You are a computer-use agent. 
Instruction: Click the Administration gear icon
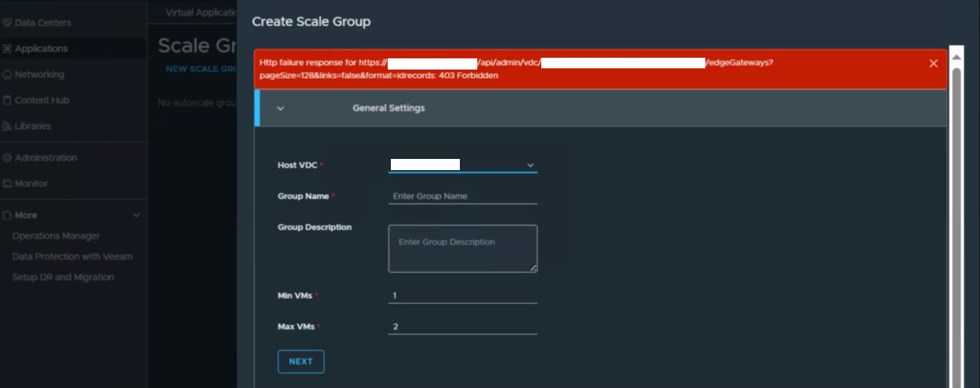pyautogui.click(x=7, y=158)
